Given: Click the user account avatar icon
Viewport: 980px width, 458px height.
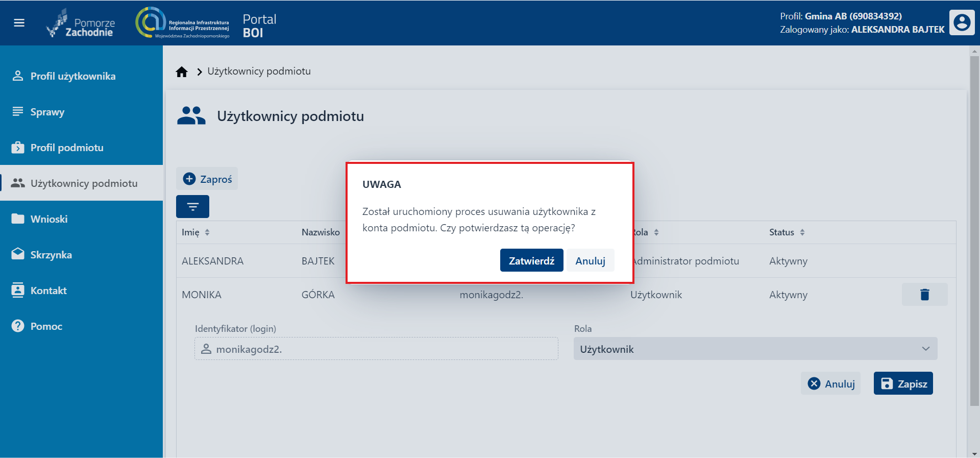Looking at the screenshot, I should click(962, 23).
